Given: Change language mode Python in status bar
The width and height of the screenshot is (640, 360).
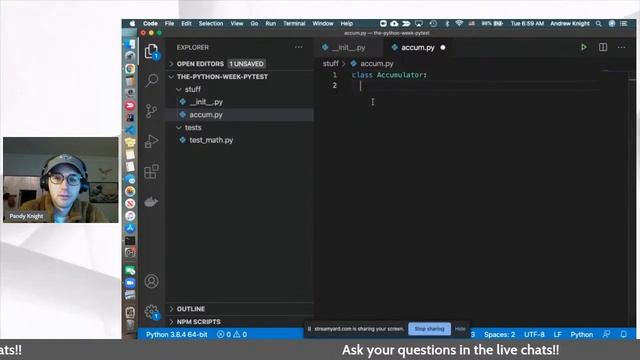Looking at the screenshot, I should 581,334.
